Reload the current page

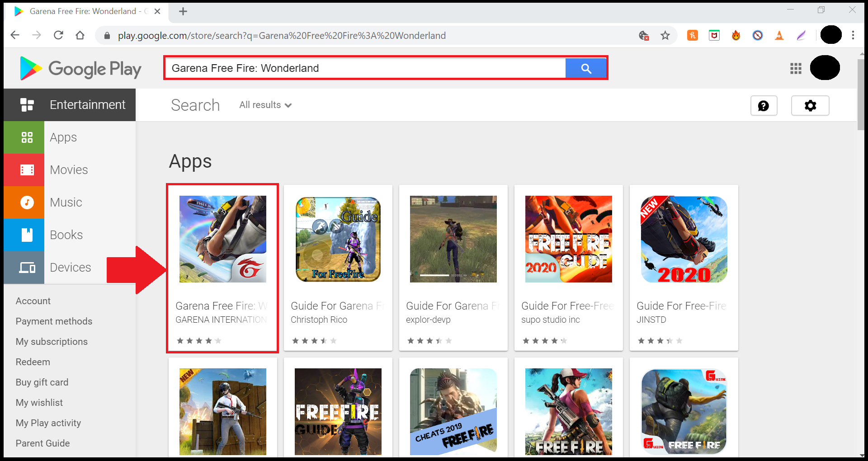[x=58, y=35]
